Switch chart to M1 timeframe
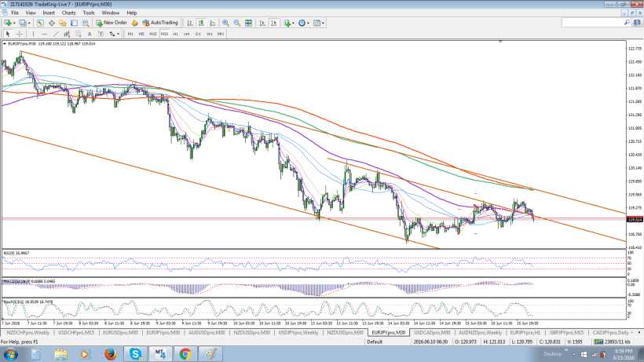 click(x=130, y=34)
